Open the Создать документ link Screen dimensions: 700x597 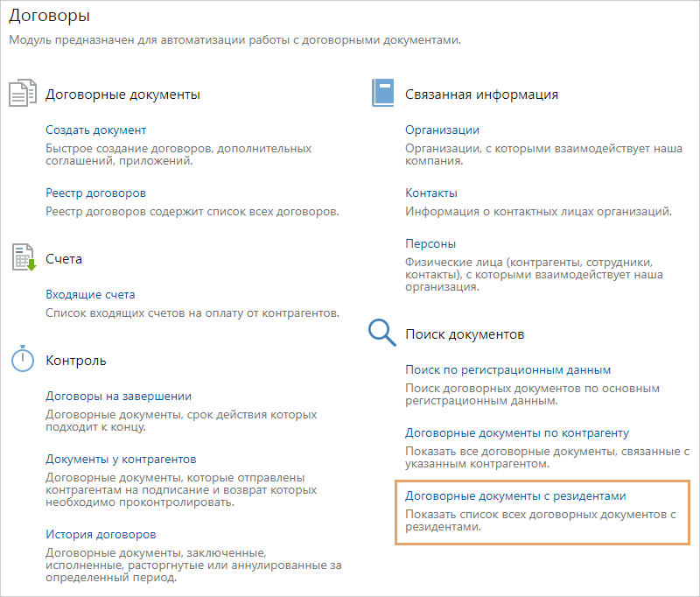click(95, 130)
